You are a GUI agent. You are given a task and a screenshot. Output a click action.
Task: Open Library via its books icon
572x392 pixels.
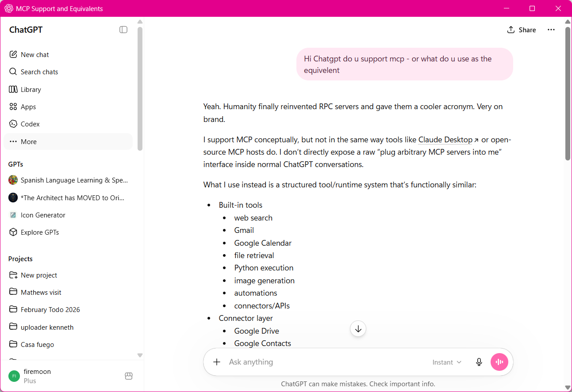pos(13,89)
